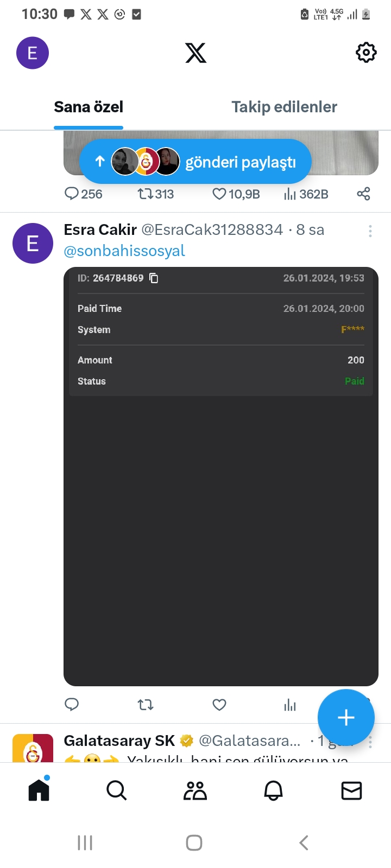Copy the payment ID 264784869
This screenshot has height=868, width=391.
tap(154, 278)
